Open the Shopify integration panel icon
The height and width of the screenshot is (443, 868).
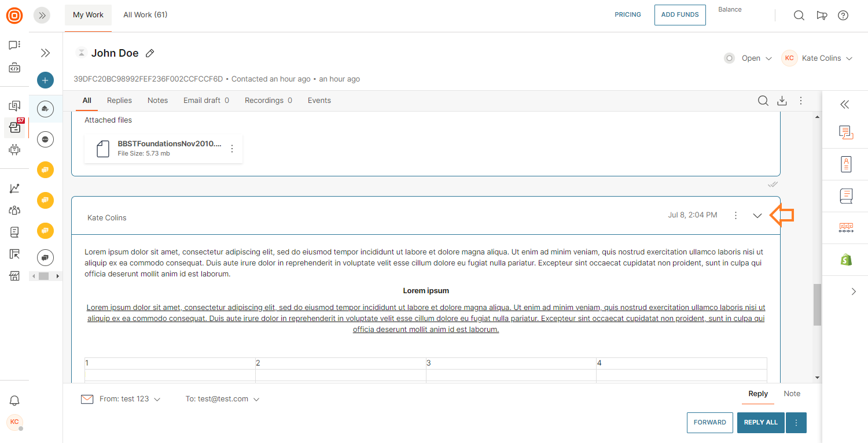(846, 260)
